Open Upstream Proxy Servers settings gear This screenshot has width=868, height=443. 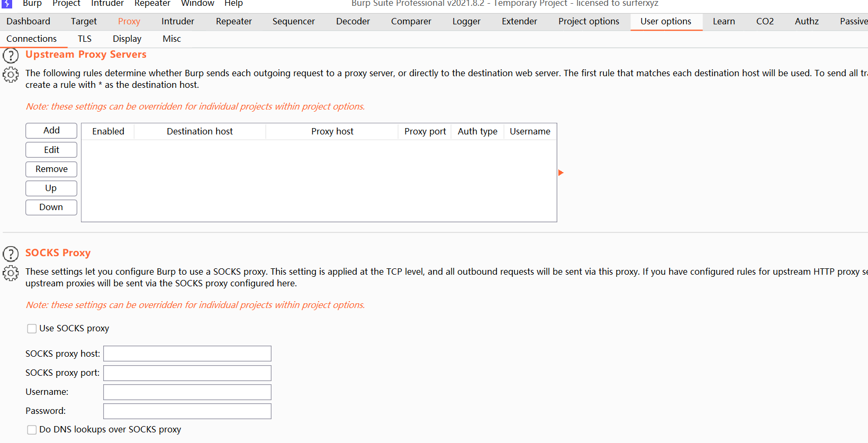click(x=11, y=75)
